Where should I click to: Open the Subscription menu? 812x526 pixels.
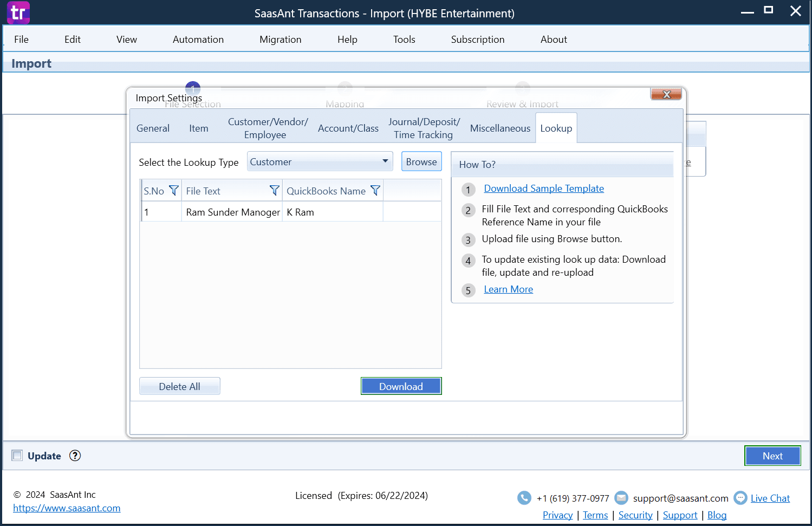(x=478, y=40)
